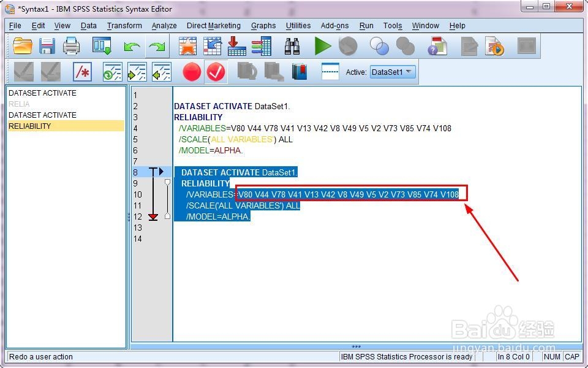Click the NUM status bar indicator
588x368 pixels.
552,357
